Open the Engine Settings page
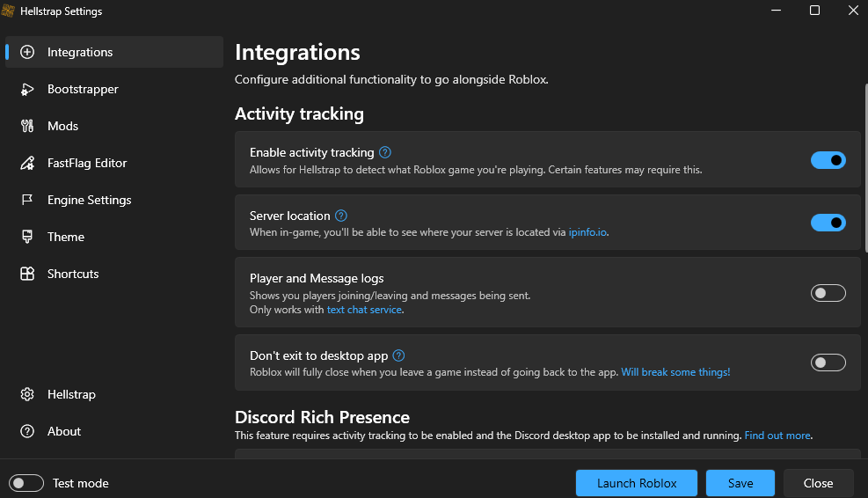Viewport: 868px width, 498px height. pyautogui.click(x=114, y=200)
